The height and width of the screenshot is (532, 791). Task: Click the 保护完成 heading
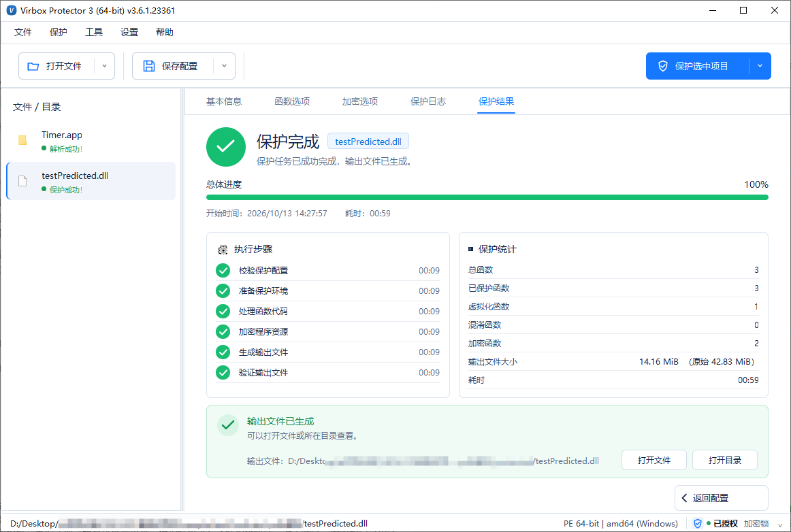point(288,142)
